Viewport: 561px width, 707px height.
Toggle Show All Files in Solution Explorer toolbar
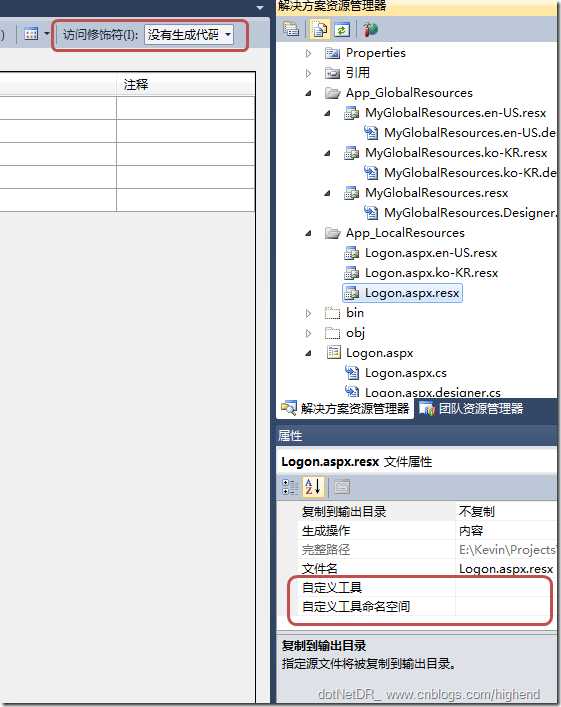[x=320, y=30]
